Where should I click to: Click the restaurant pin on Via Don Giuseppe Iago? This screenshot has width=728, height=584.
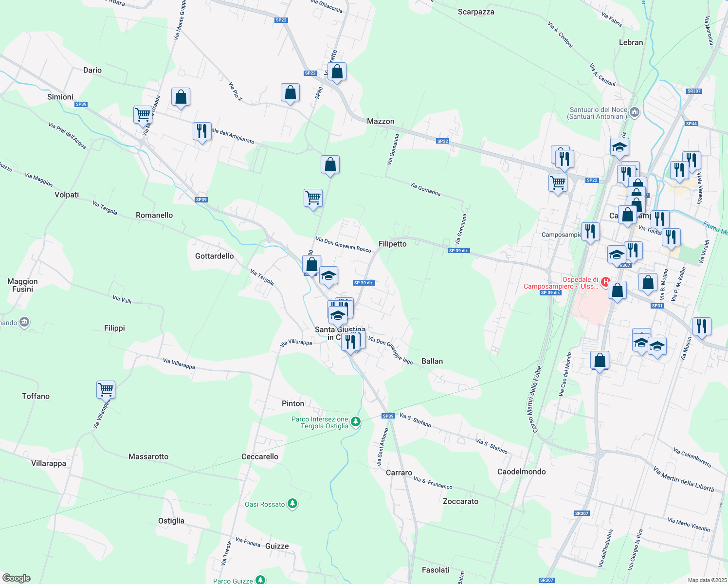click(x=351, y=342)
